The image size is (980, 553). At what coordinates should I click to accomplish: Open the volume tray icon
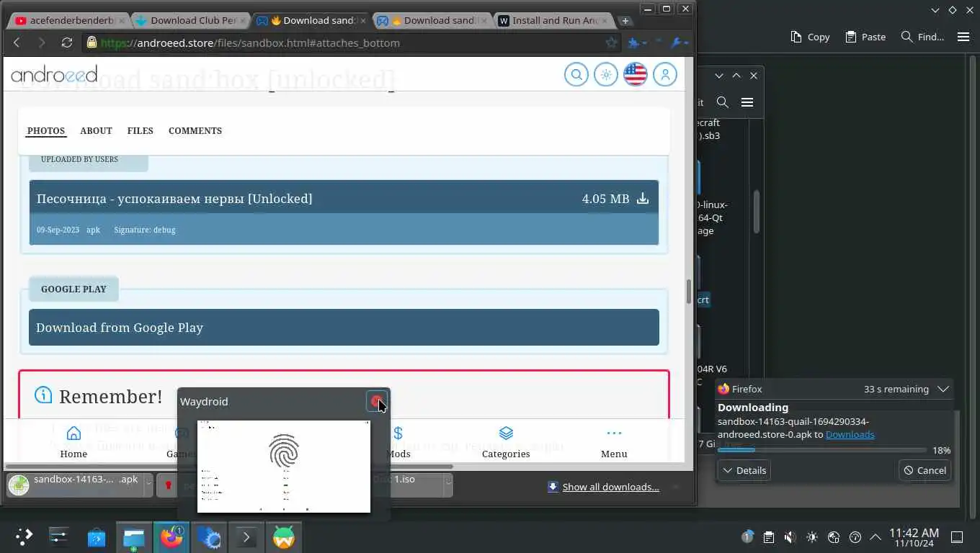(790, 537)
